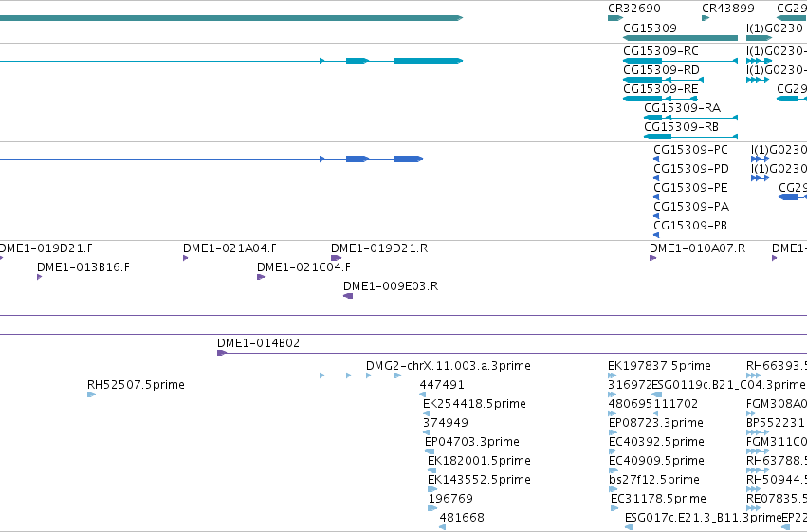This screenshot has height=532, width=807.
Task: Click the CR43899 gene label
Action: [x=728, y=9]
